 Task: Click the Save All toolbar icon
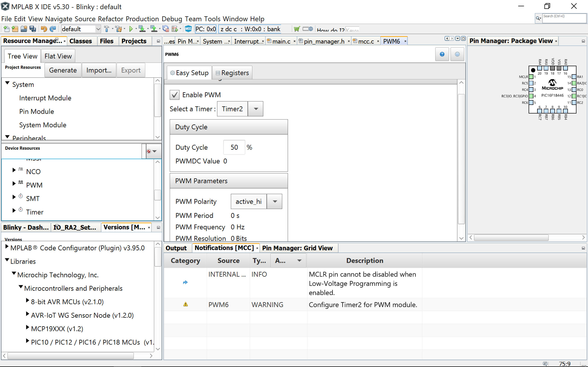[x=32, y=29]
